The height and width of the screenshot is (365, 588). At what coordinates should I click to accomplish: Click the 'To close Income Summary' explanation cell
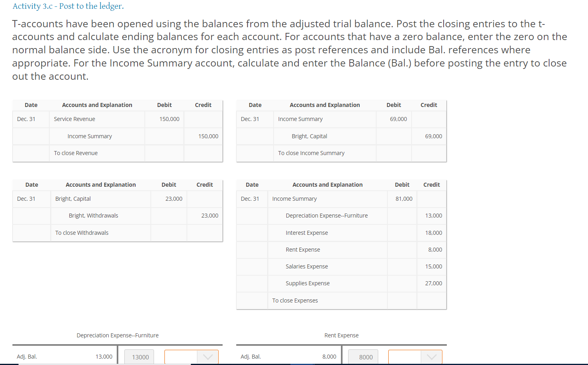311,153
